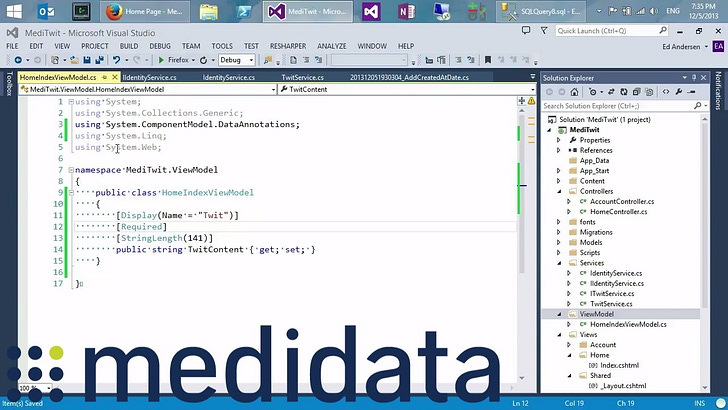Toggle pin on HomeIndexViewModel.cs tab
The image size is (728, 410).
click(104, 77)
